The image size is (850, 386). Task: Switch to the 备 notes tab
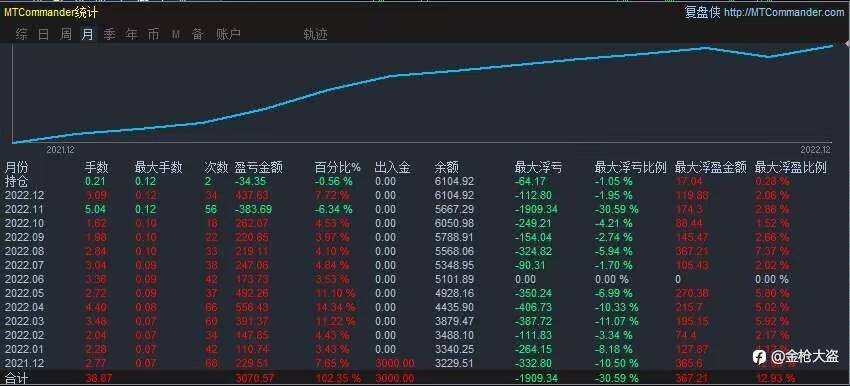[197, 35]
